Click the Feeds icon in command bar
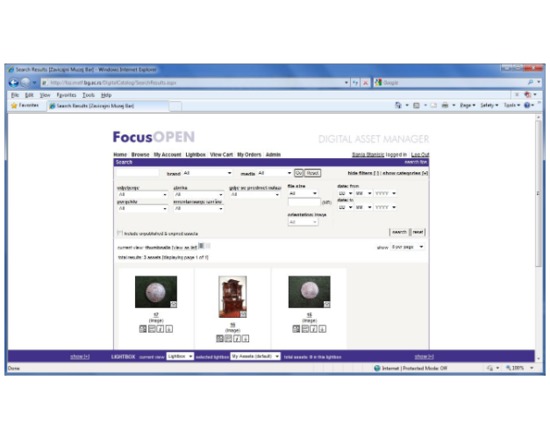 coord(416,105)
